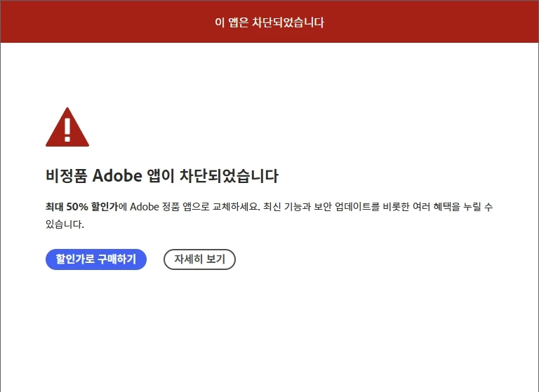Image resolution: width=539 pixels, height=392 pixels.
Task: Click the blue '할인가로 구매하기' button
Action: [x=96, y=259]
